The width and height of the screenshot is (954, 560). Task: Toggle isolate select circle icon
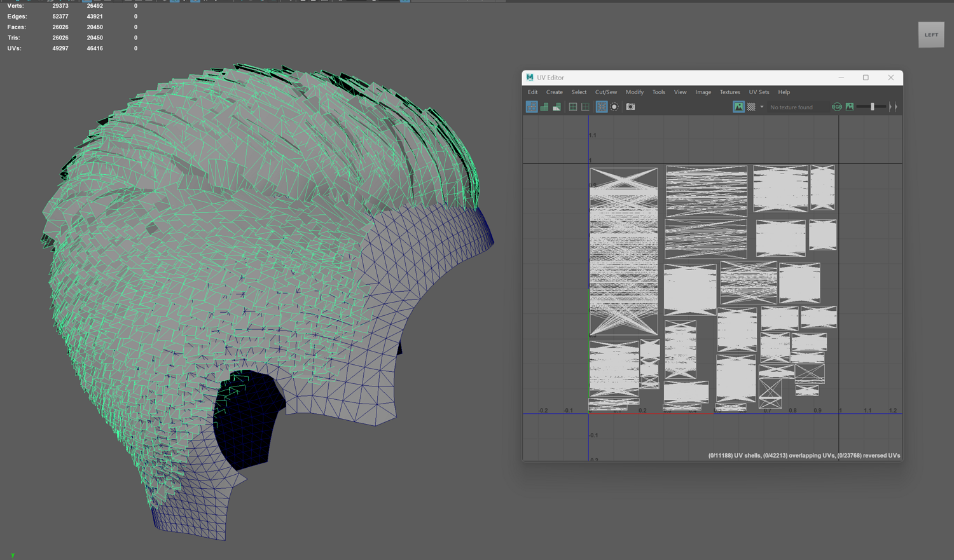click(614, 107)
